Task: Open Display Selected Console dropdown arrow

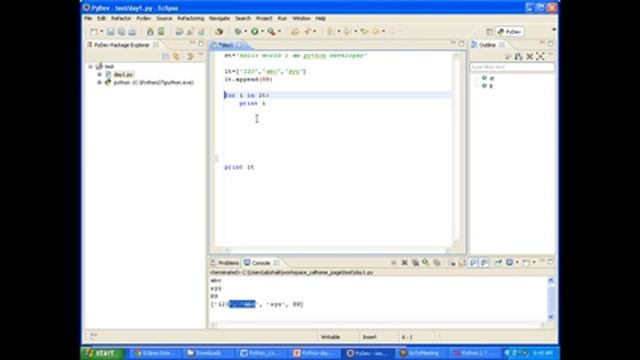Action: [517, 263]
